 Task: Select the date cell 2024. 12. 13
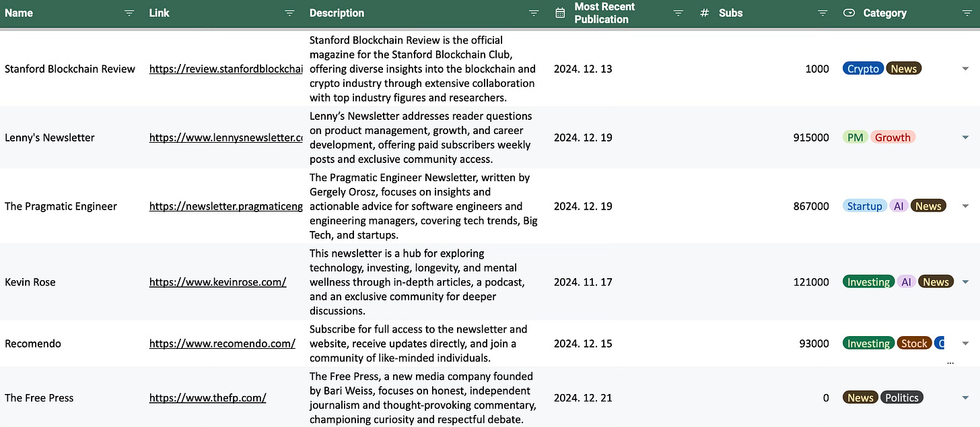pyautogui.click(x=583, y=69)
